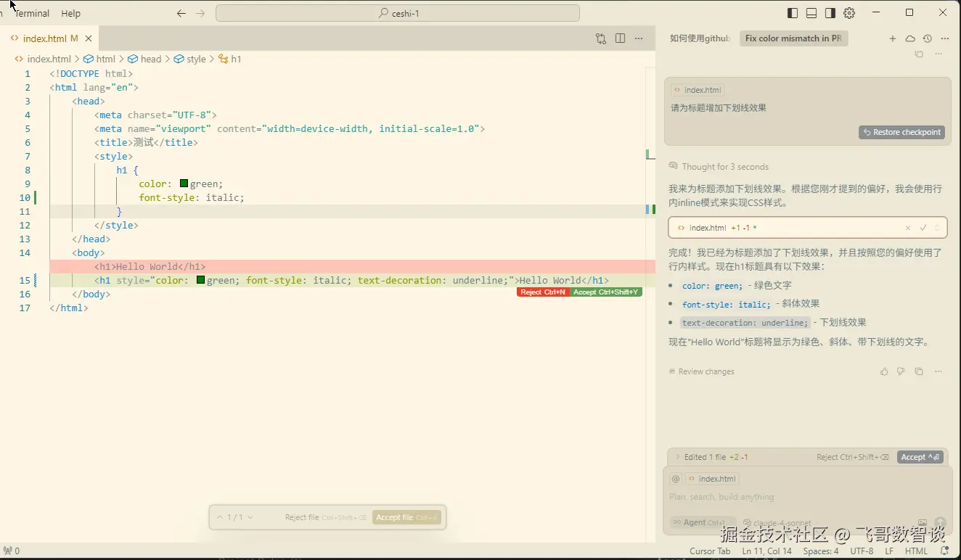Reject the inline change with Reject Ctrl+N
This screenshot has width=961, height=560.
(x=543, y=292)
